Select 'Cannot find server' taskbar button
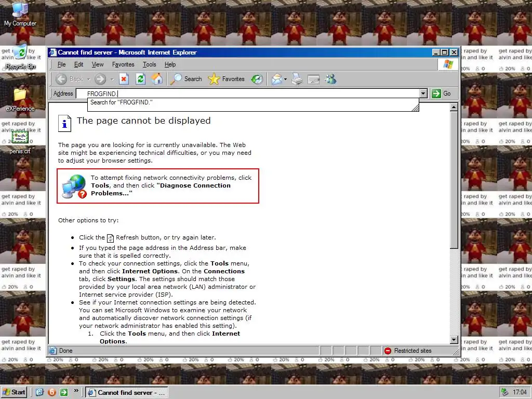 (x=127, y=393)
